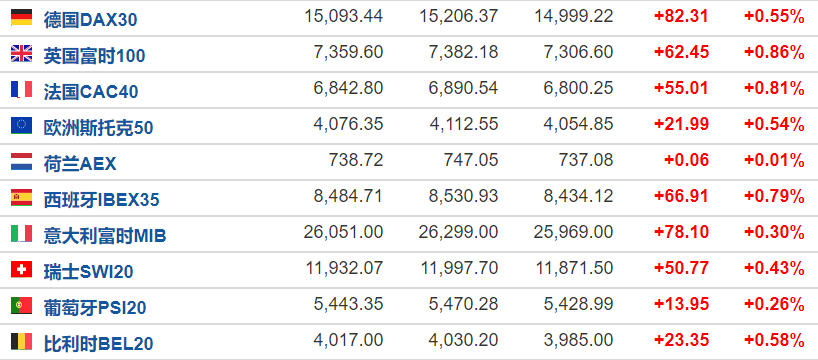Click the Spanish flag icon
The width and height of the screenshot is (818, 360).
21,197
